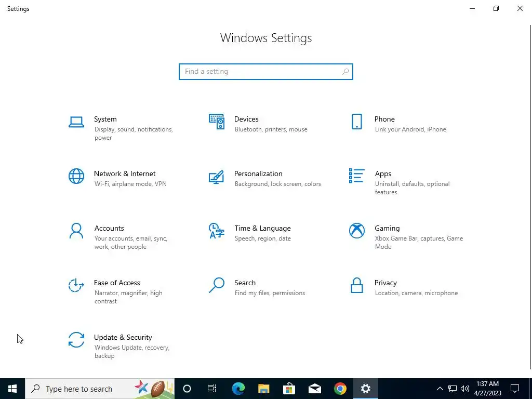Show hidden system tray icons

(440, 389)
